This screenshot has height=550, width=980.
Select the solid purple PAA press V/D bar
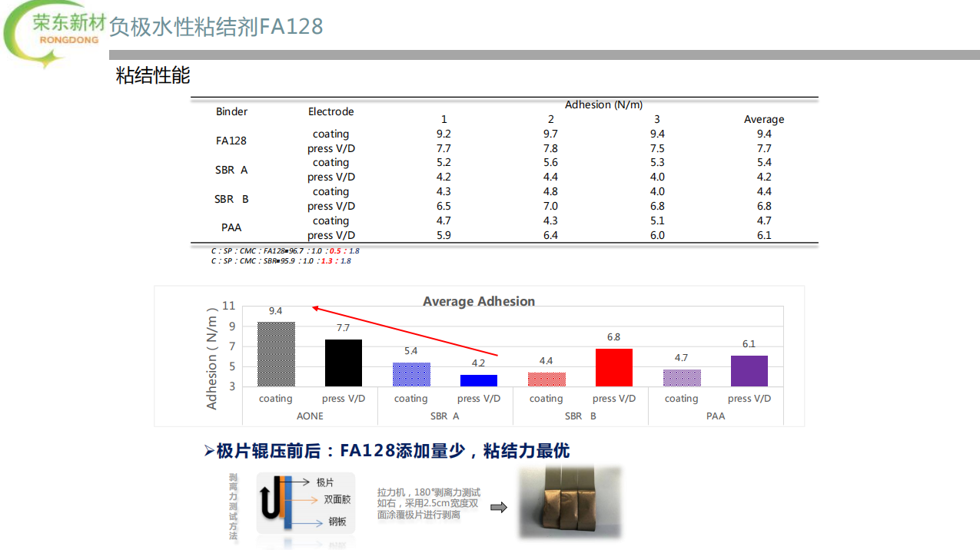pyautogui.click(x=749, y=371)
